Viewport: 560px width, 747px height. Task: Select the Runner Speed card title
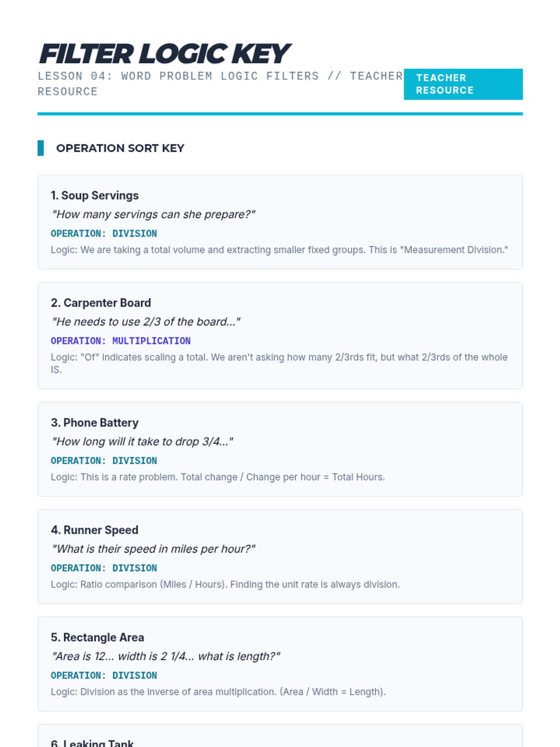point(95,530)
